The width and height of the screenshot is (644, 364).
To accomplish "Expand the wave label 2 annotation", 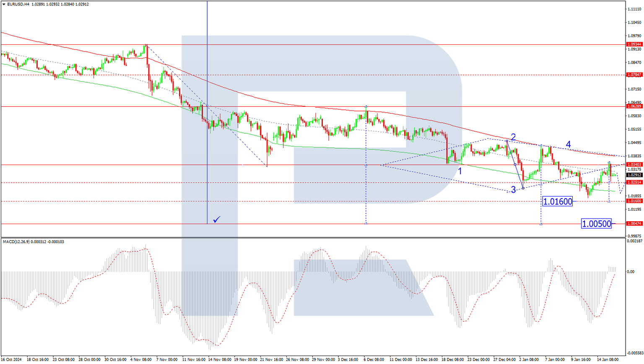I will tap(513, 137).
